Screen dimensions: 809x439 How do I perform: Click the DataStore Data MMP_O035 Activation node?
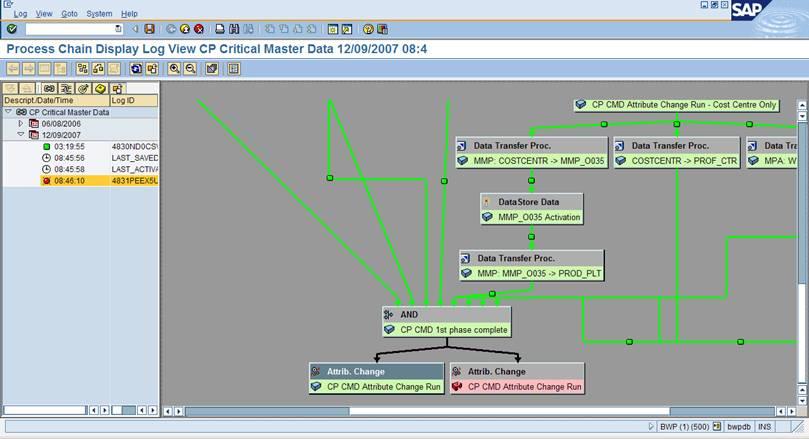[532, 209]
